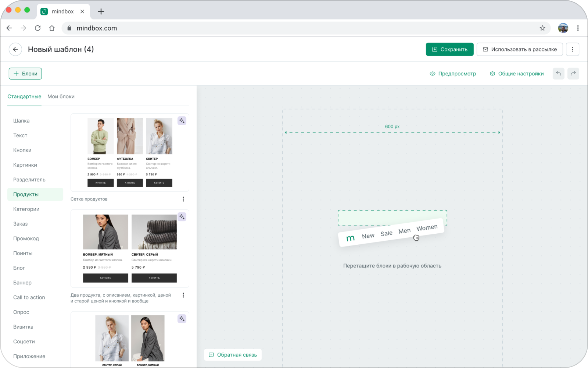
Task: Open the template more options menu
Action: [573, 49]
